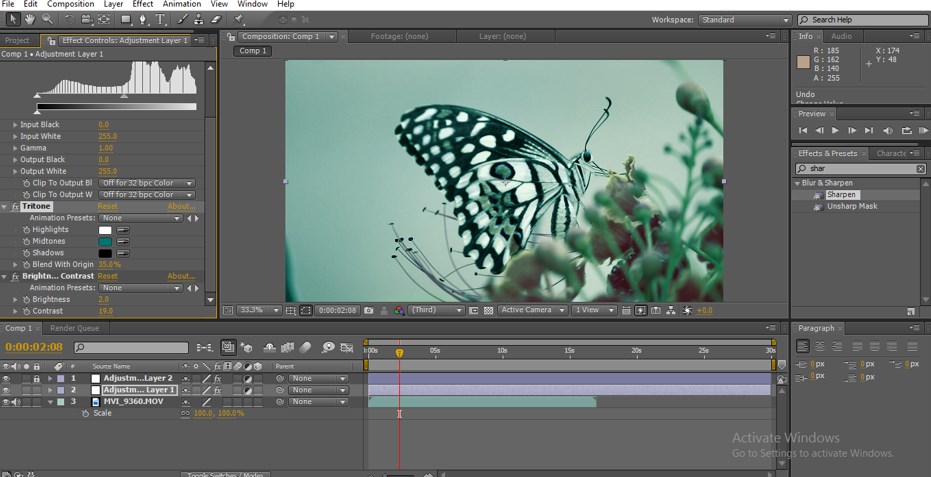This screenshot has width=931, height=477.
Task: Select the Horizontal Type tool
Action: click(x=160, y=19)
